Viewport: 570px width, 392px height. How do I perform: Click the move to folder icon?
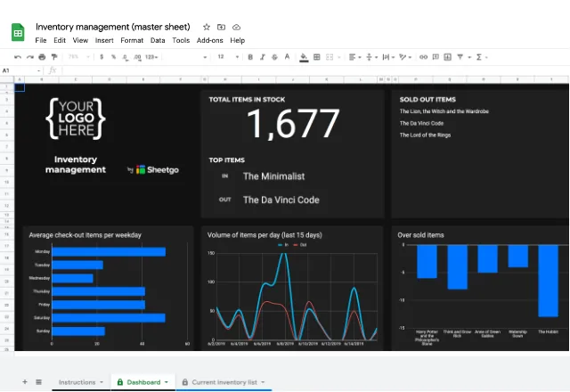click(x=221, y=27)
